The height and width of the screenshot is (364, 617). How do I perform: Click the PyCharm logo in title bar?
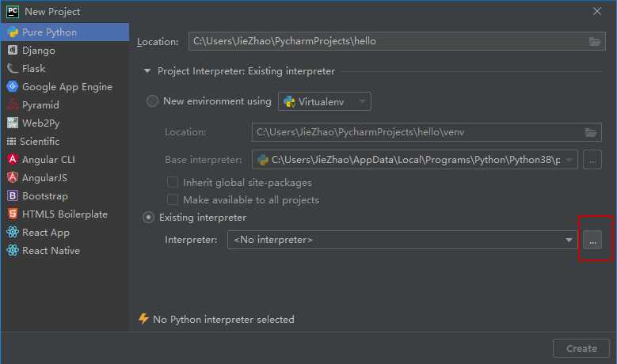13,12
